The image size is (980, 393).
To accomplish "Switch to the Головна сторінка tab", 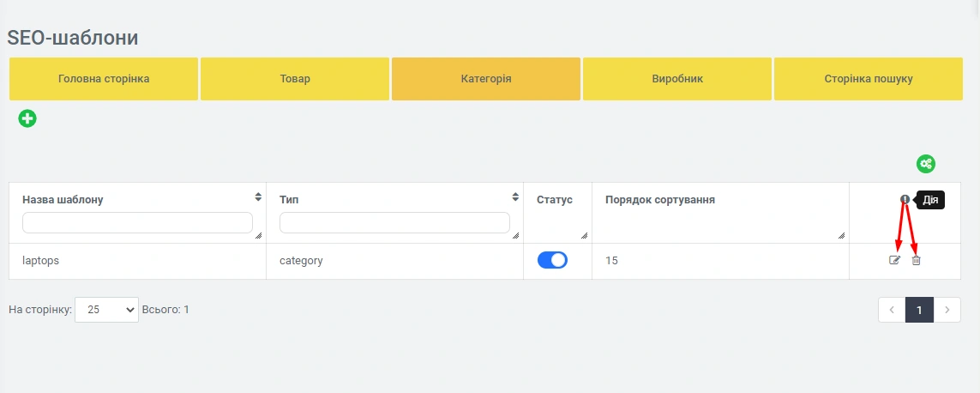I will coord(104,79).
